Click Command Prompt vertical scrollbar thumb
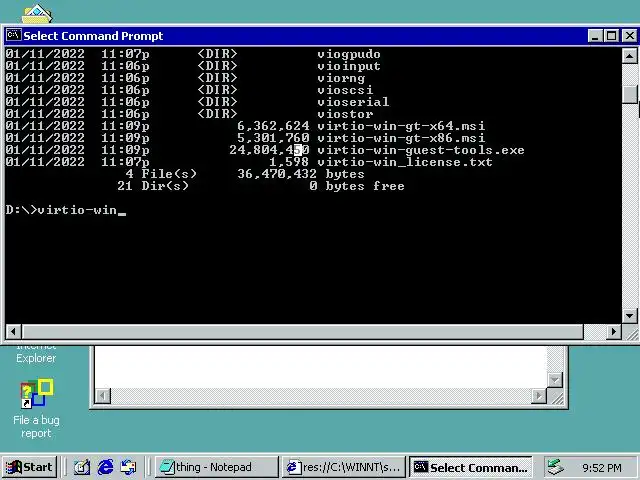The height and width of the screenshot is (480, 640). click(629, 94)
